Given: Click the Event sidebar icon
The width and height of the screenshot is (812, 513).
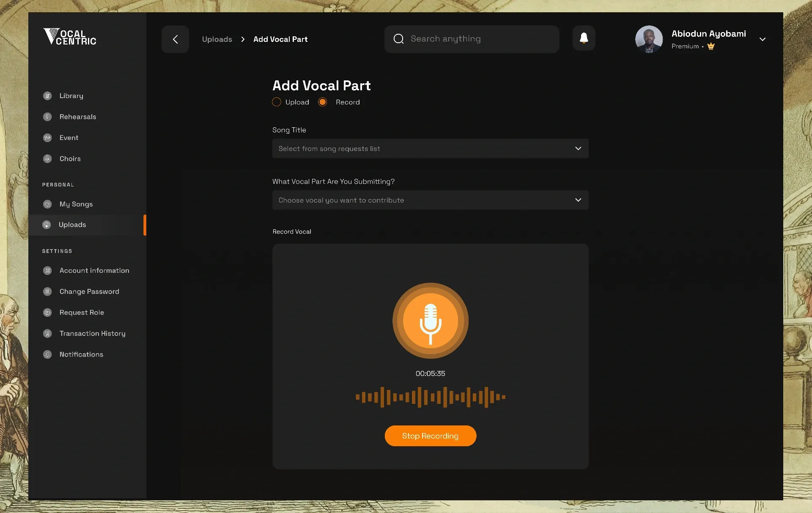Looking at the screenshot, I should pyautogui.click(x=47, y=138).
